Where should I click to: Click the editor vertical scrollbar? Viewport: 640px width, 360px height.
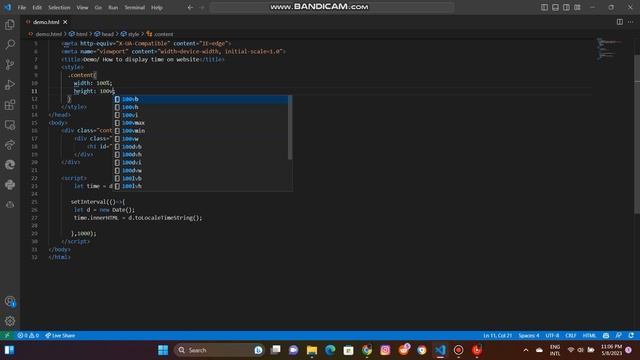click(637, 134)
